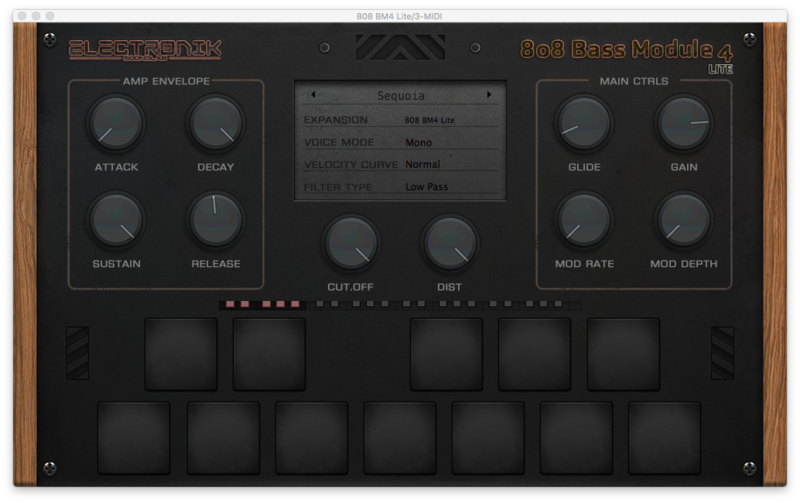Click the VELOCITY CURVE label in display
Viewport: 800px width, 503px height.
tap(351, 165)
